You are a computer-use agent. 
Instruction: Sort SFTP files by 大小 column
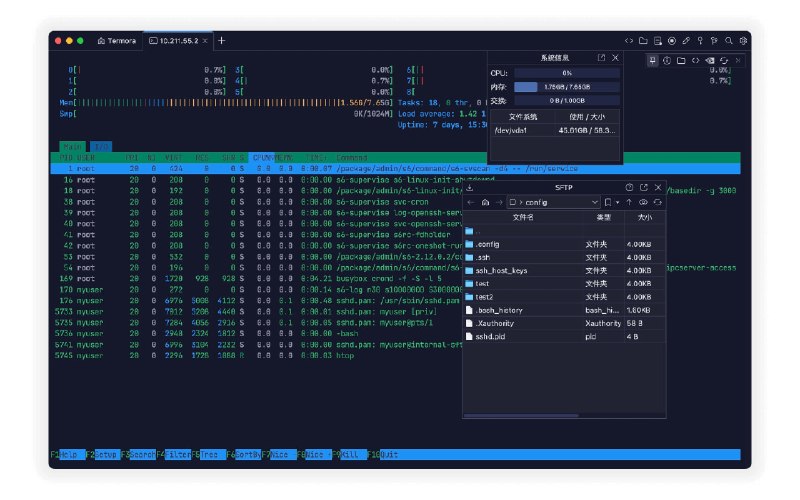coord(644,217)
